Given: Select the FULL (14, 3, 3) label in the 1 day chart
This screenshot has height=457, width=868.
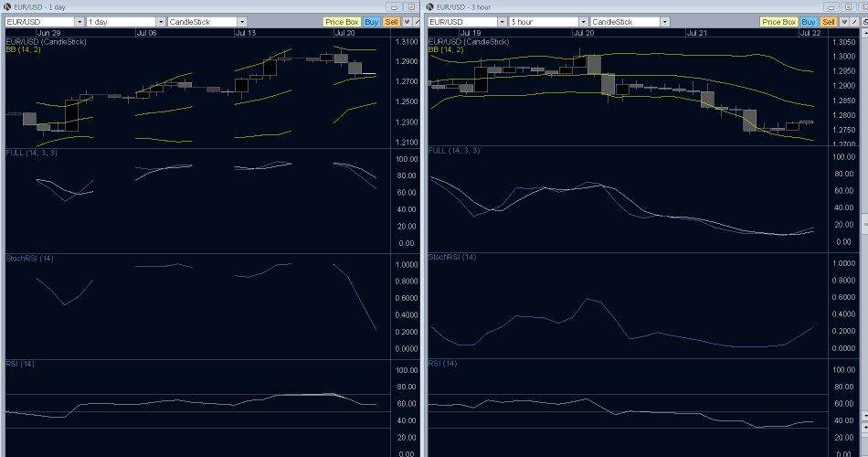Looking at the screenshot, I should point(32,153).
